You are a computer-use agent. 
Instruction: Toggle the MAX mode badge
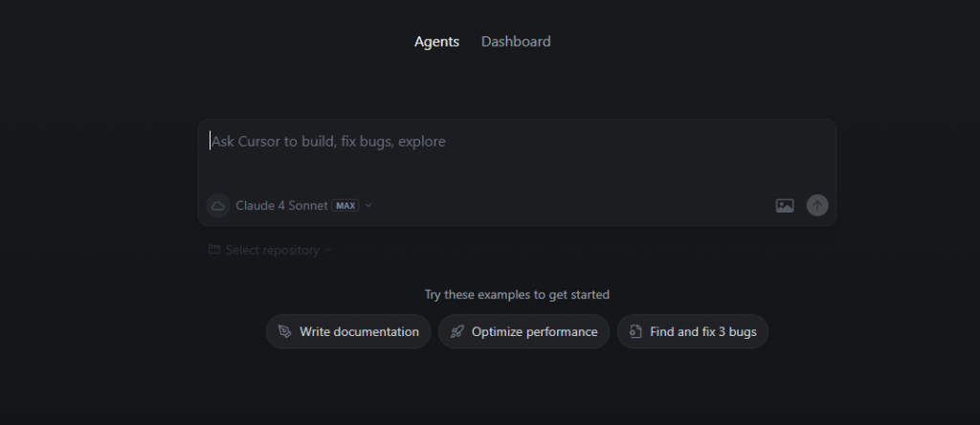pos(345,206)
